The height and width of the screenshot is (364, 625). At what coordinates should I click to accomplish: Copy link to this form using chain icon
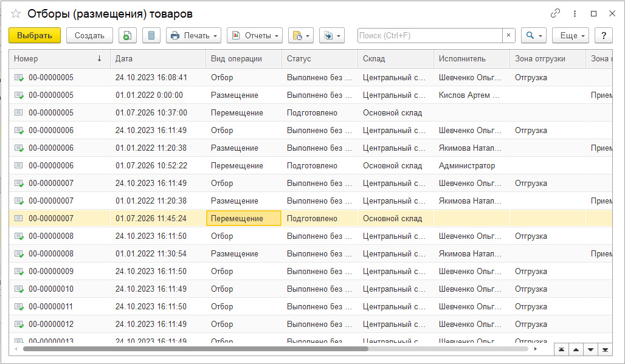(555, 13)
